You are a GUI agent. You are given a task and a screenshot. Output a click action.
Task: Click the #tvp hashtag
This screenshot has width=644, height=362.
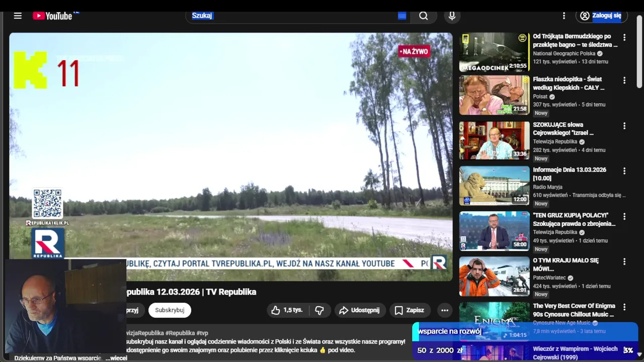202,333
